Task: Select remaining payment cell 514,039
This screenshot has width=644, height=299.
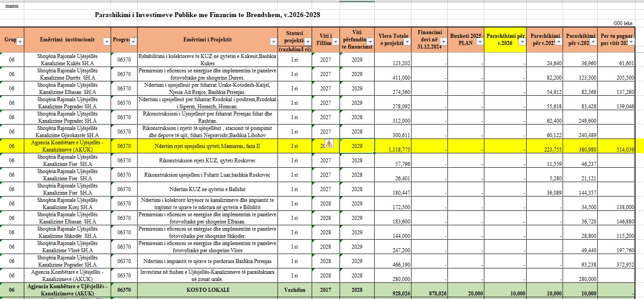Action: coord(616,146)
